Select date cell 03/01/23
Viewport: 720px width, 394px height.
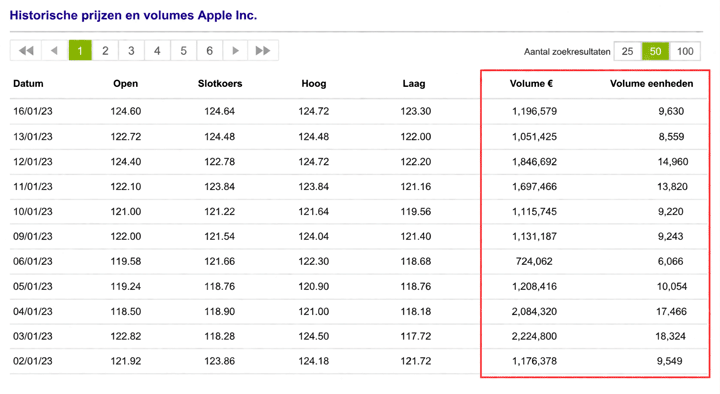tap(33, 336)
